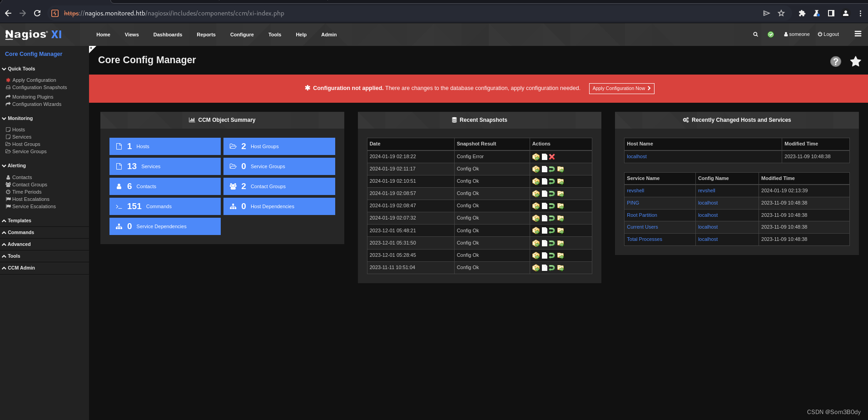Click Apply Configuration Now button

(x=621, y=89)
